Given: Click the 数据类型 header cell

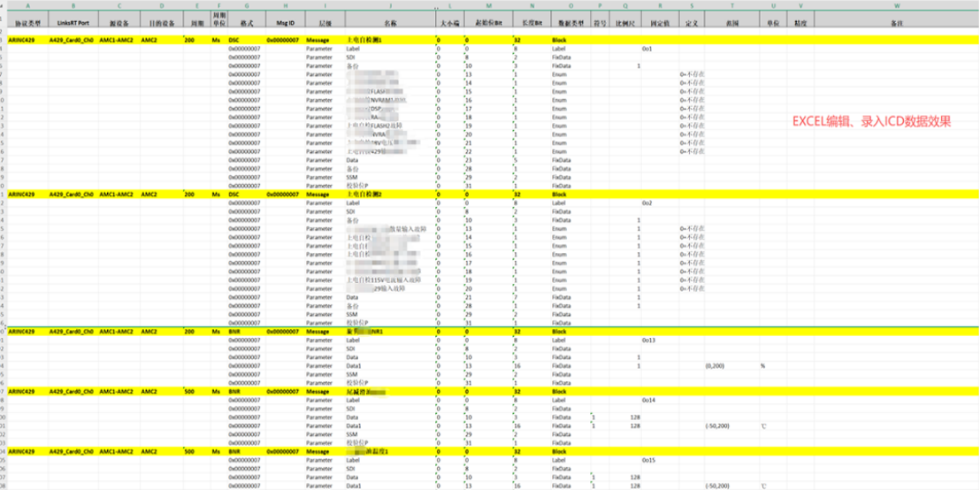Looking at the screenshot, I should pyautogui.click(x=571, y=19).
